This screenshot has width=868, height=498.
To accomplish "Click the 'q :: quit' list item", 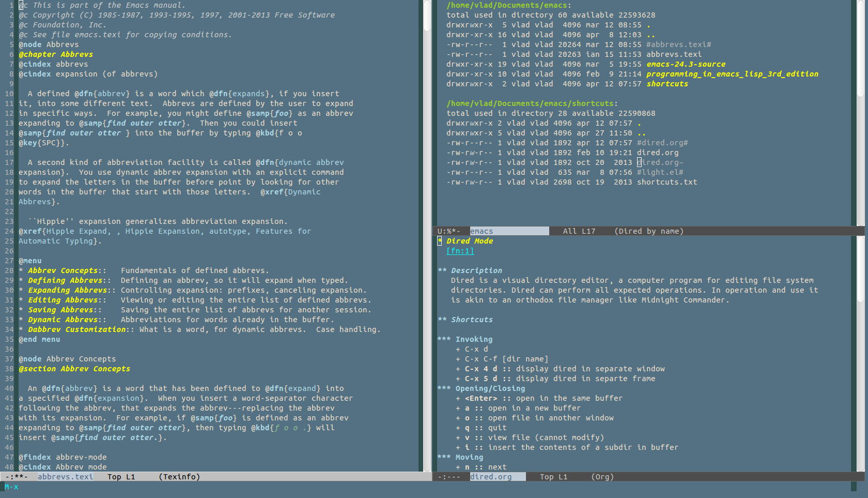I will point(481,428).
